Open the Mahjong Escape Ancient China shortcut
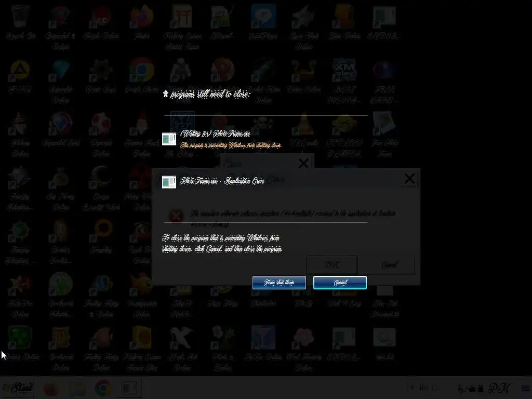The image size is (532, 399). 141,349
